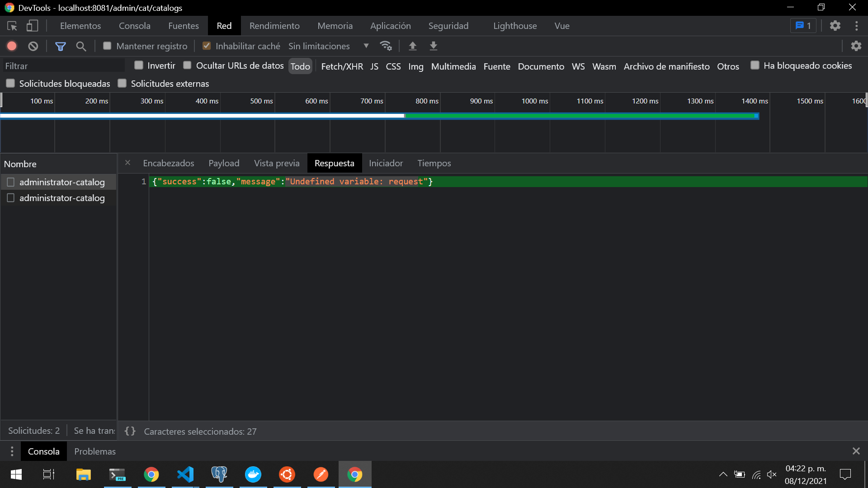
Task: Show the Tiempos tab
Action: coord(434,163)
